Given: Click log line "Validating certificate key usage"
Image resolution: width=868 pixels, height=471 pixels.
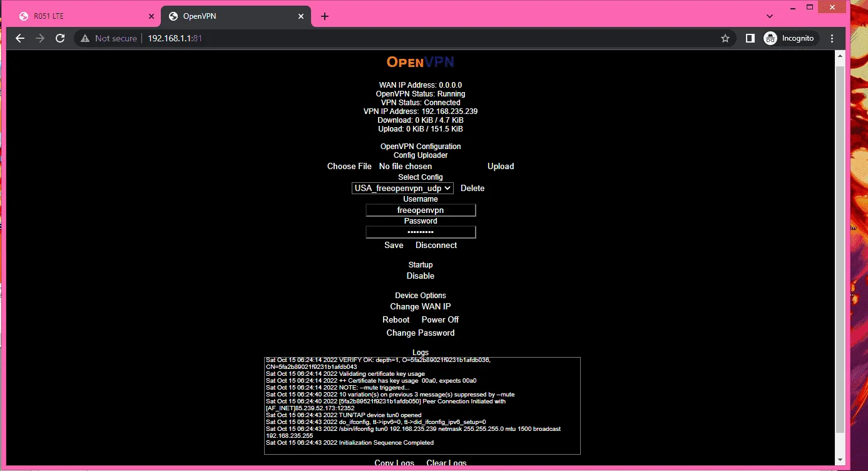Looking at the screenshot, I should (x=345, y=374).
